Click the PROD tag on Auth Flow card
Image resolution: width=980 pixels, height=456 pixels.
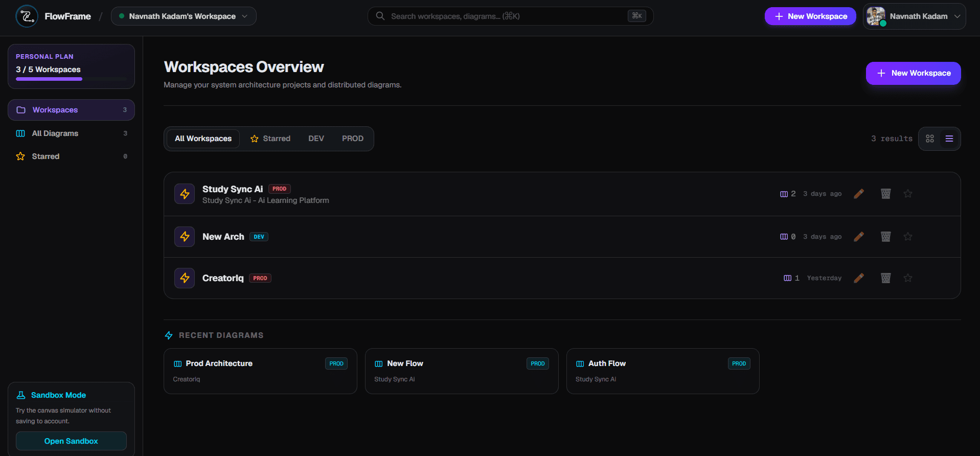(x=739, y=363)
